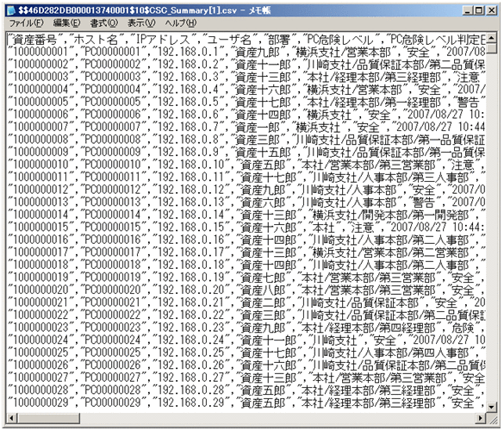Maximize the メモ帳 window

pos(479,10)
